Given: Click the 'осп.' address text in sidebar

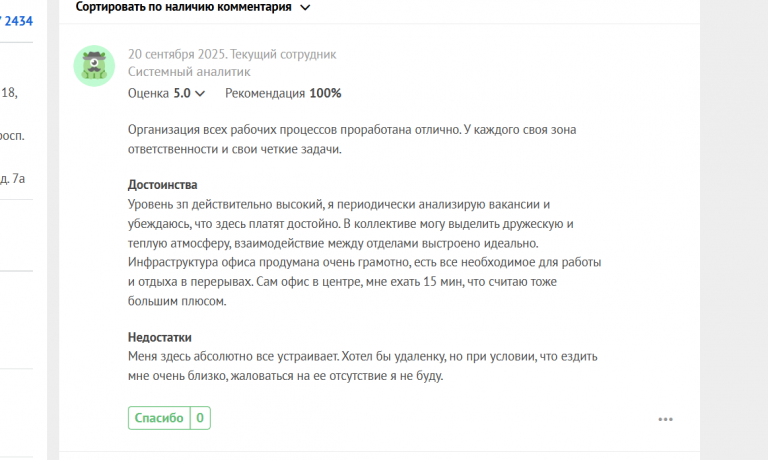Looking at the screenshot, I should [x=12, y=136].
